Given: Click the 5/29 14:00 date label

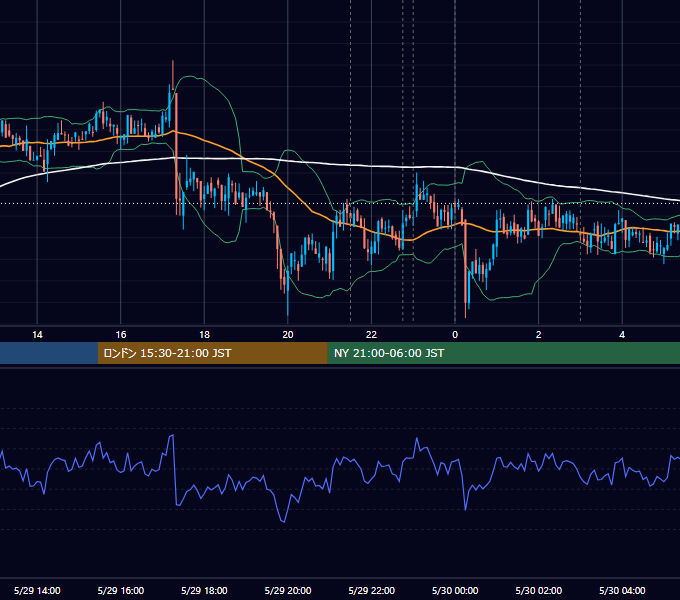Looking at the screenshot, I should (37, 590).
